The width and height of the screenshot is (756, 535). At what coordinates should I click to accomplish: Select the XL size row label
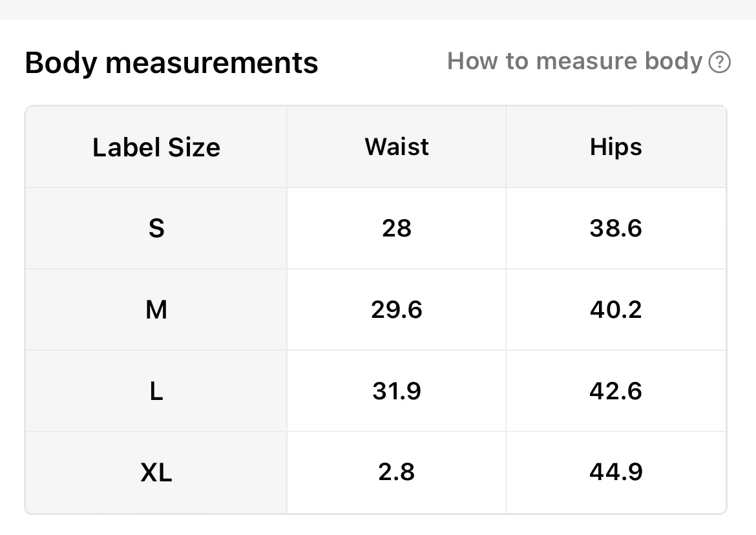pyautogui.click(x=156, y=472)
